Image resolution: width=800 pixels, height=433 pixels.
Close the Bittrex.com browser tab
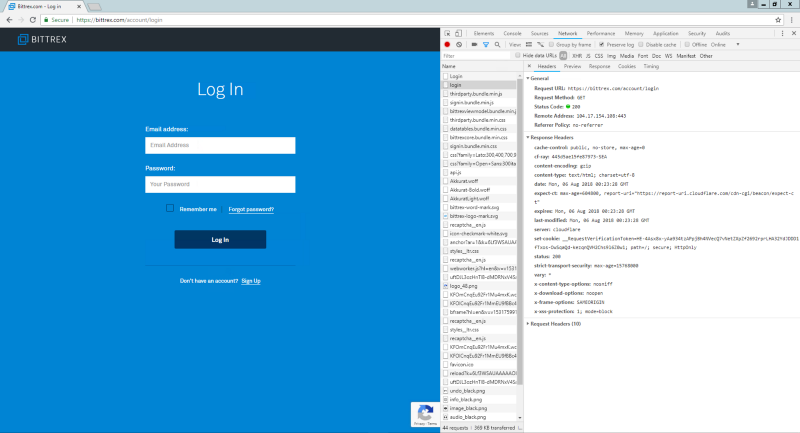(x=79, y=7)
